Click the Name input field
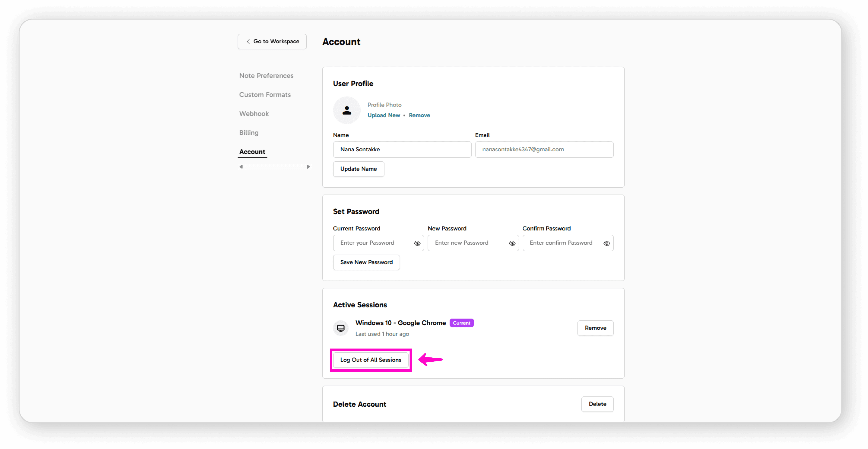868x449 pixels. pyautogui.click(x=402, y=150)
